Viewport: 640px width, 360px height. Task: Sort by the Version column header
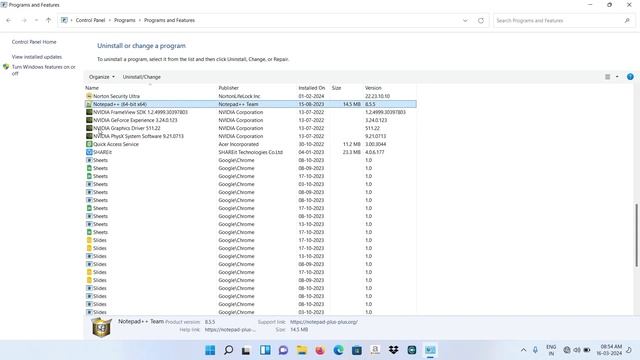click(x=373, y=88)
